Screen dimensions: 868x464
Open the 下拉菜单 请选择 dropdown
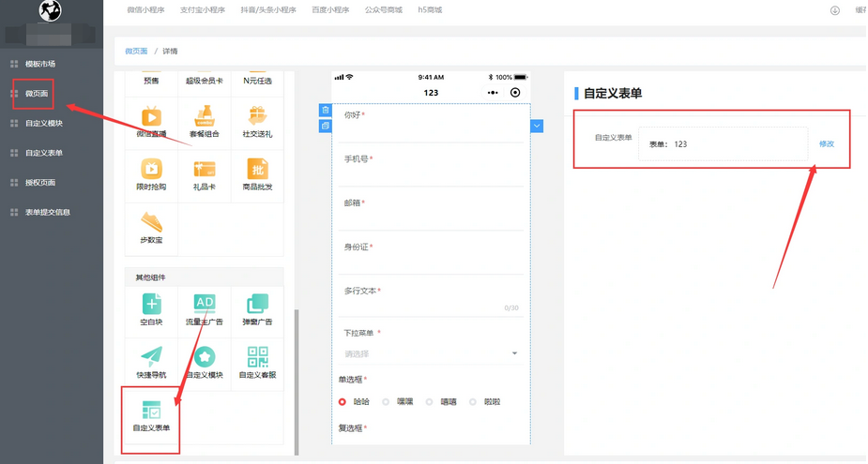(x=430, y=353)
